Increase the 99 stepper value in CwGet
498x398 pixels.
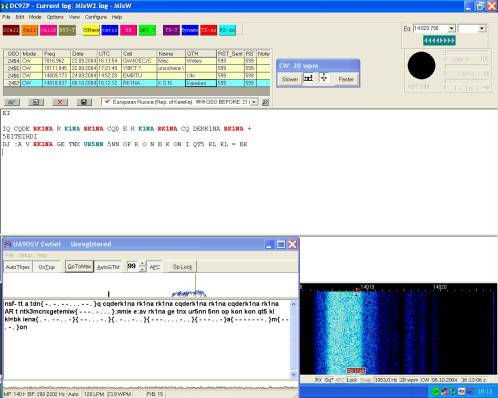coord(143,264)
